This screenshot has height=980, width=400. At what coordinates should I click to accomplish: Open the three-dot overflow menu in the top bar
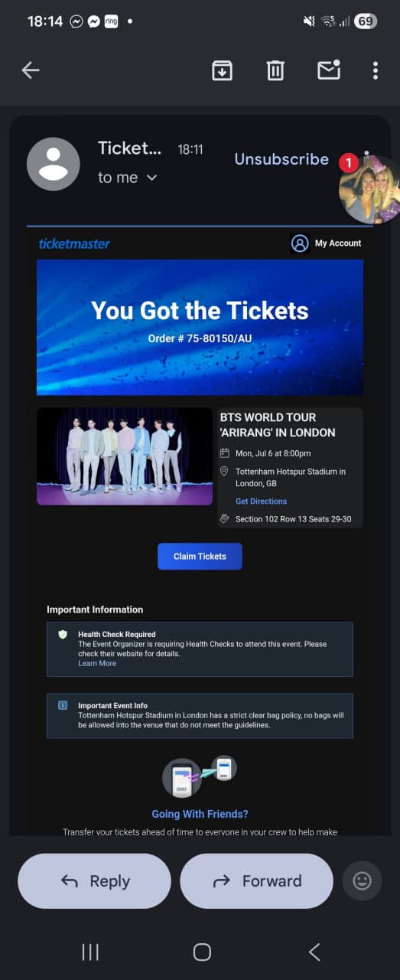point(376,70)
